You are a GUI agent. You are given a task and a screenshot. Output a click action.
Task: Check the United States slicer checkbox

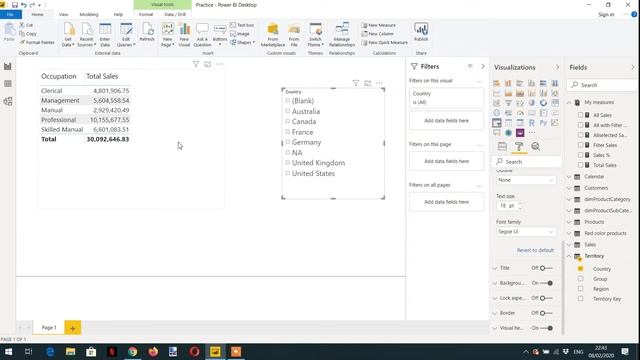click(287, 173)
